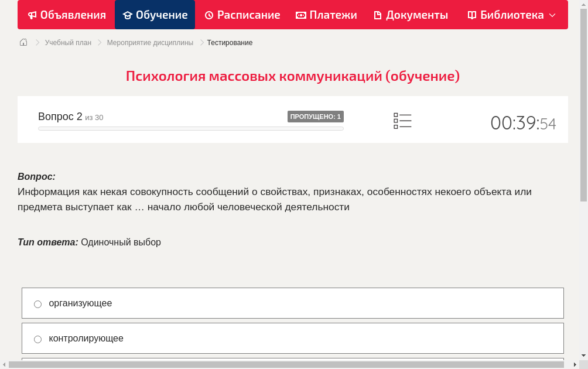Click the clock icon on Расписание

(x=208, y=15)
